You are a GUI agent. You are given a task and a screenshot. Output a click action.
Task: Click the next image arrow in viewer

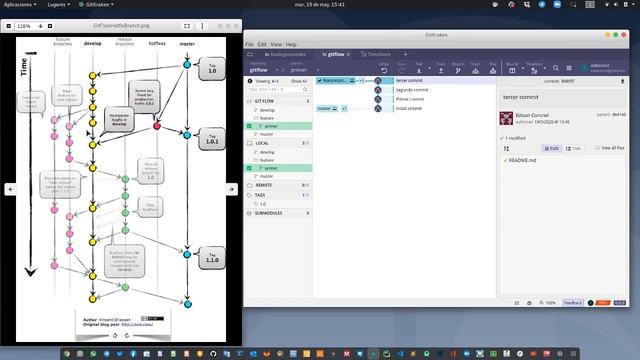pos(231,189)
